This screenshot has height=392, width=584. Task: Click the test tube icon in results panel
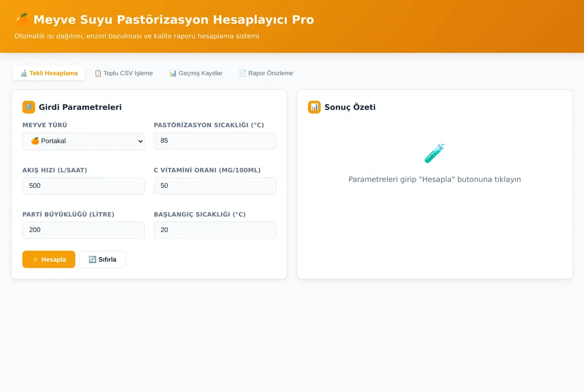(x=435, y=153)
